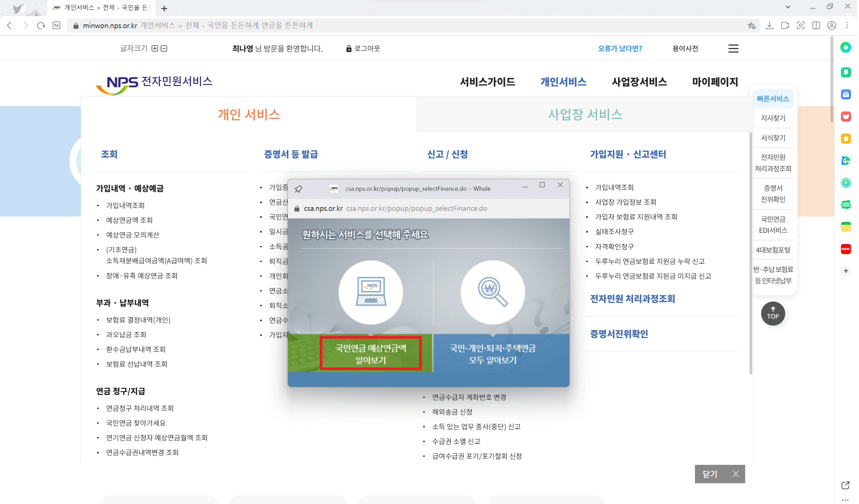Open browser downloads via the arrow icon
Viewport: 859px width, 504px height.
click(770, 25)
